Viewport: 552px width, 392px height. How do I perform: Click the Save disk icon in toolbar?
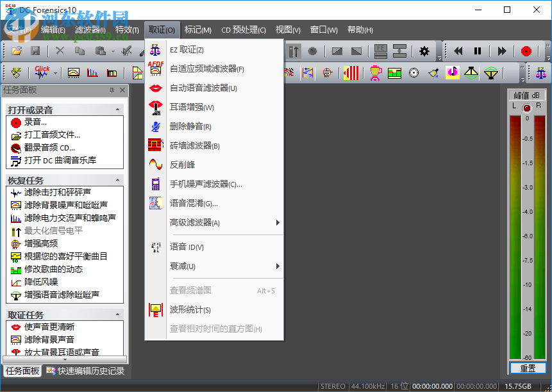point(35,51)
